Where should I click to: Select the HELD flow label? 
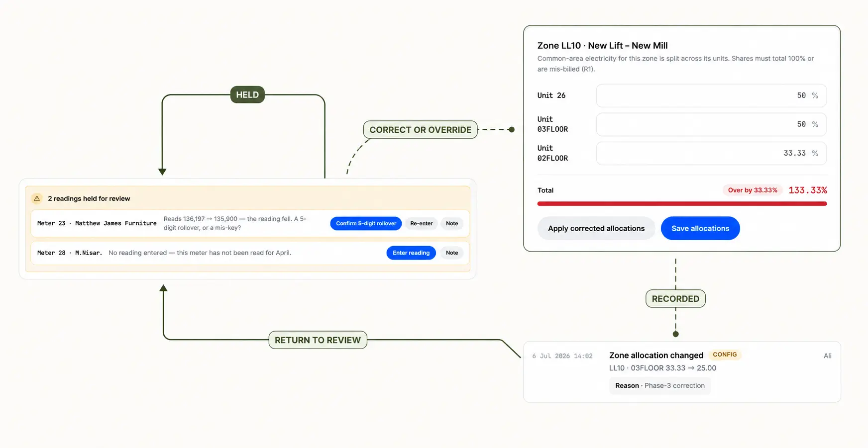(x=247, y=94)
